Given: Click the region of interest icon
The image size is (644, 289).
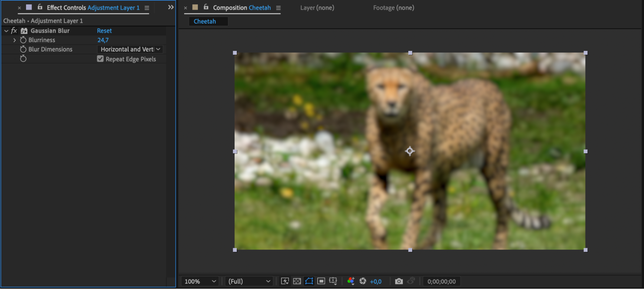Looking at the screenshot, I should tap(321, 281).
